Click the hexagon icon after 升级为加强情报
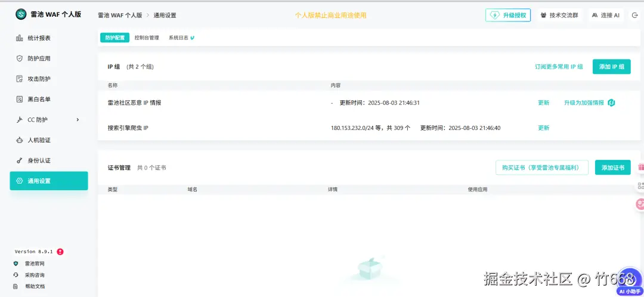The width and height of the screenshot is (644, 297). click(x=611, y=103)
